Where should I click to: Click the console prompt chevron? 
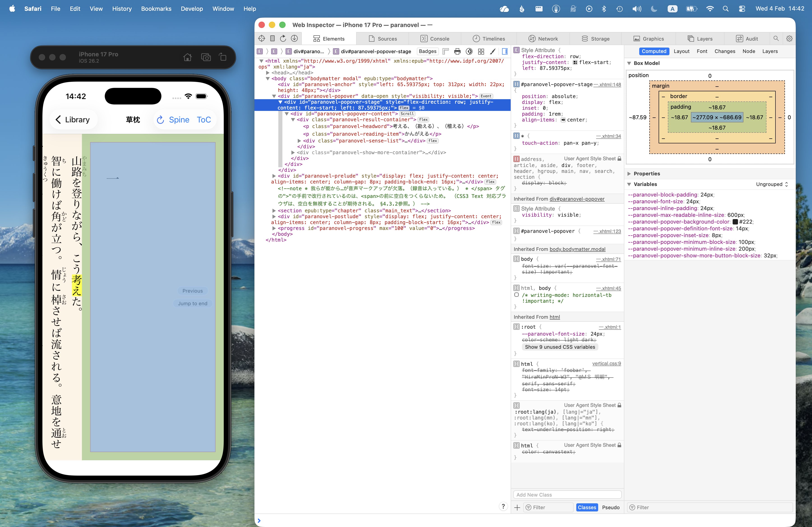pyautogui.click(x=259, y=520)
